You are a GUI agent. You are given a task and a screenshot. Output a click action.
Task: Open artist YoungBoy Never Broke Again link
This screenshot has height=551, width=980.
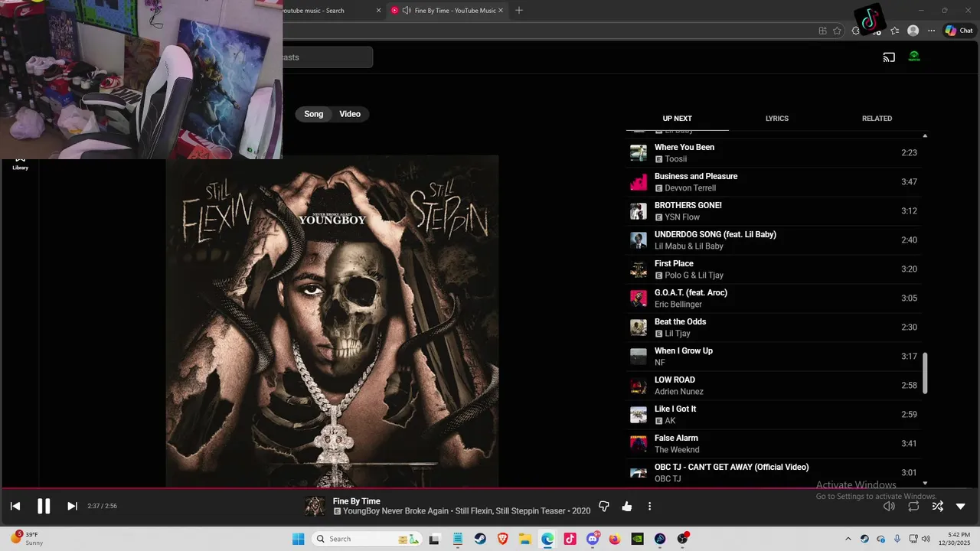(395, 511)
